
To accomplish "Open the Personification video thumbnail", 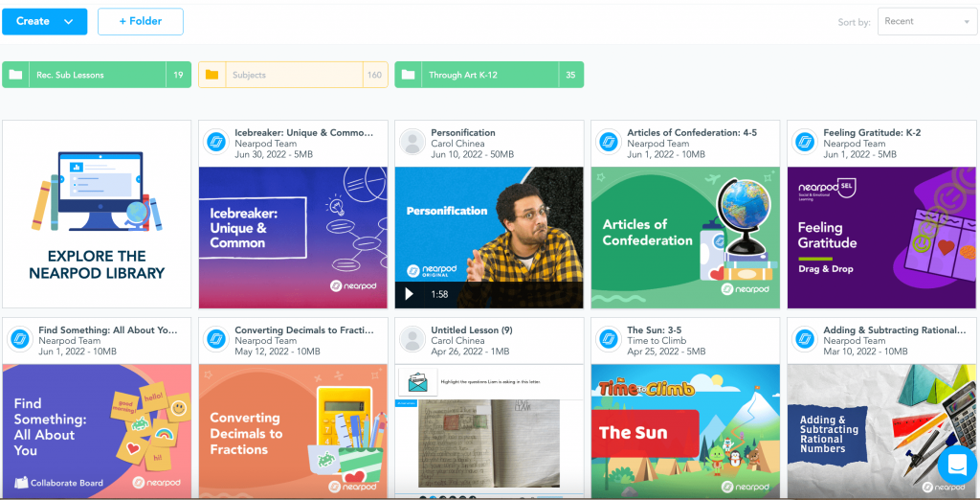I will [489, 238].
